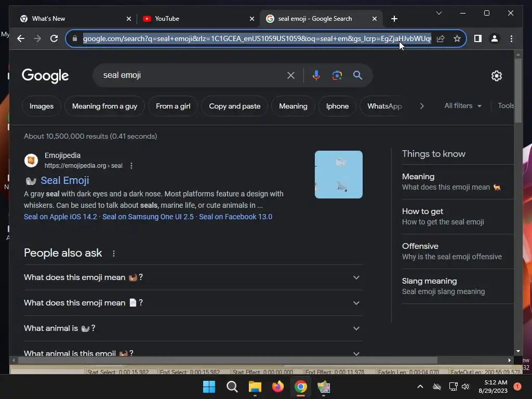Select the Meaning from a guy chip

(104, 106)
